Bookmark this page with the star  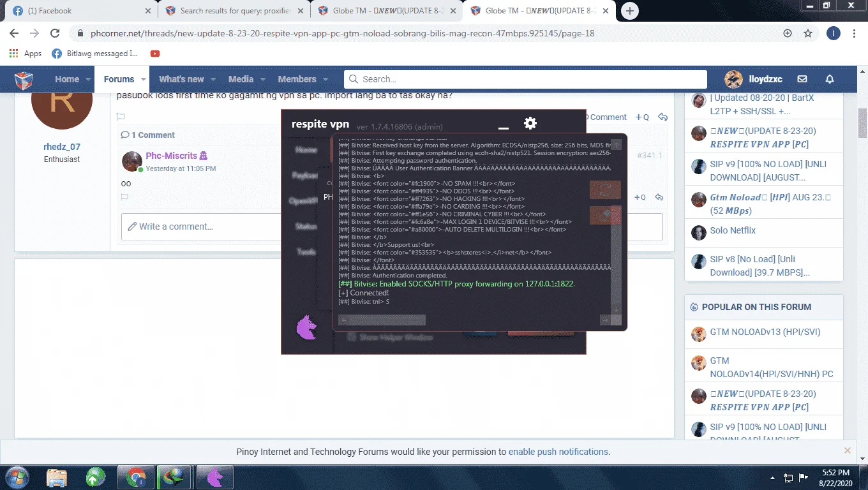coord(808,33)
